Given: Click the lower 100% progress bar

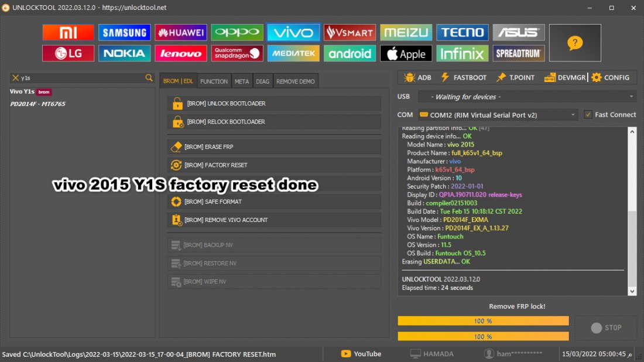Looking at the screenshot, I should 484,337.
